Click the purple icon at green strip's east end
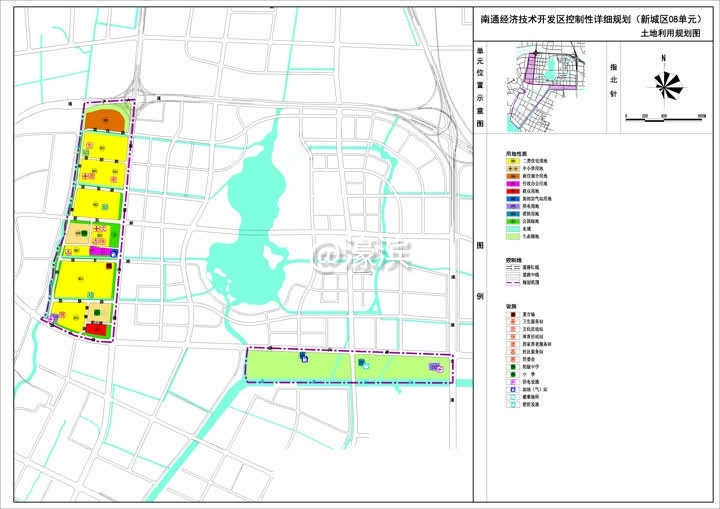 436,369
